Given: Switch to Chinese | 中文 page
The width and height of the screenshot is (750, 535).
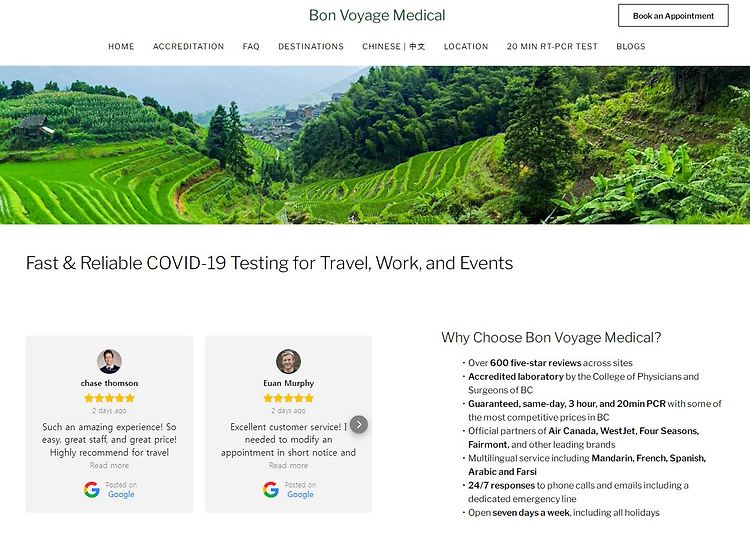Looking at the screenshot, I should [x=394, y=46].
